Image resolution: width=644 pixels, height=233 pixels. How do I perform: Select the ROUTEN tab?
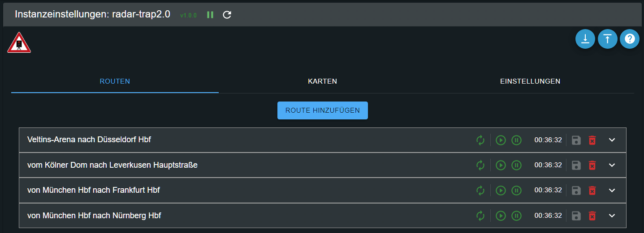(115, 81)
